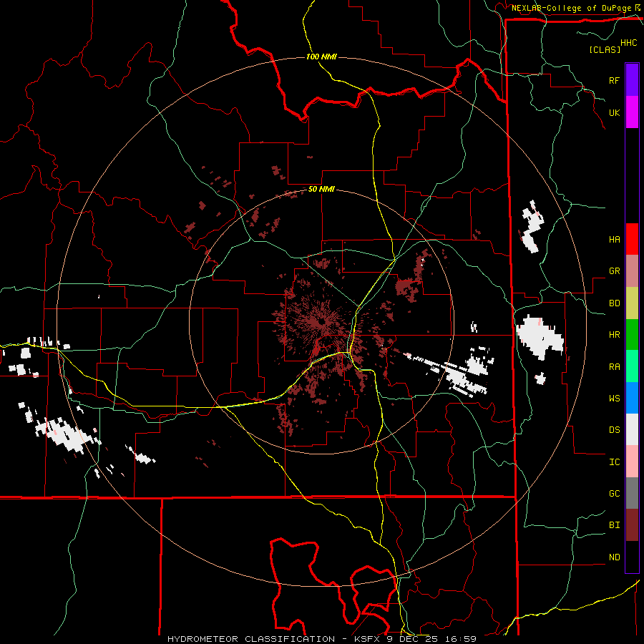Select the red HA legend swatch
The image size is (644, 644).
click(x=632, y=239)
